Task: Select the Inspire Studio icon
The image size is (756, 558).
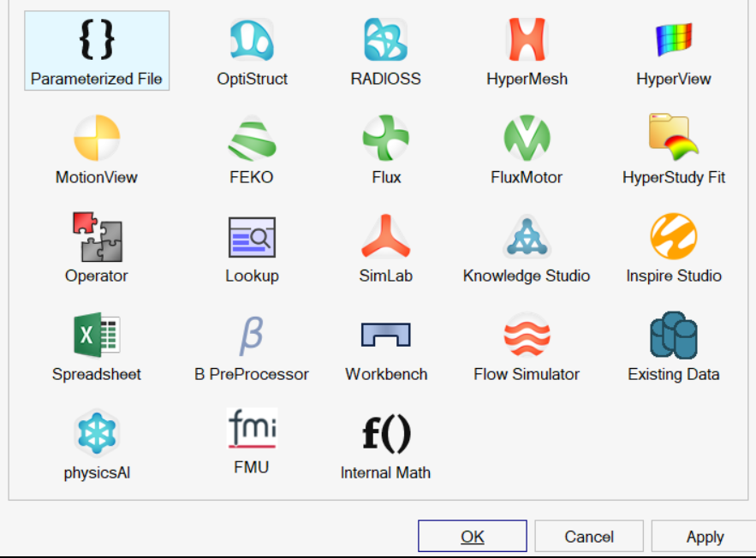Action: 674,236
